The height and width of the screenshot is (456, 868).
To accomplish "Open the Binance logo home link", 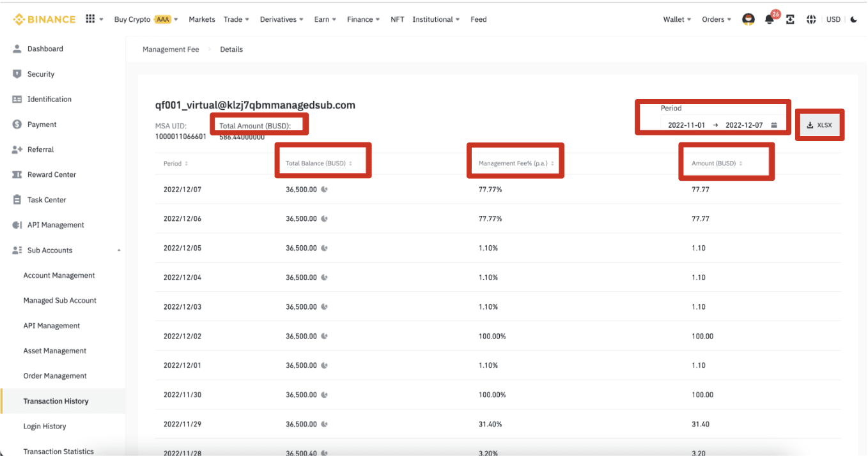I will pyautogui.click(x=44, y=19).
